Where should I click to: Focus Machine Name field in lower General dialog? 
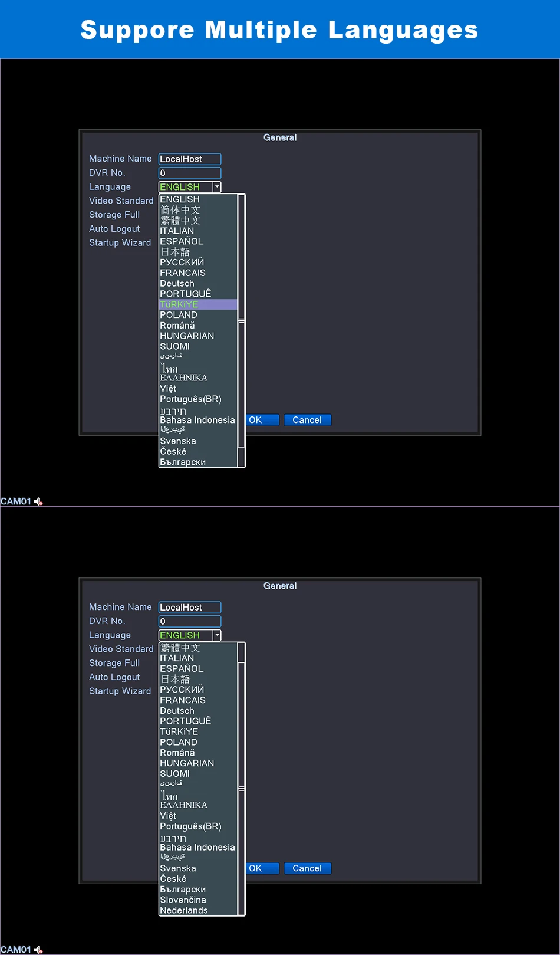pos(190,608)
